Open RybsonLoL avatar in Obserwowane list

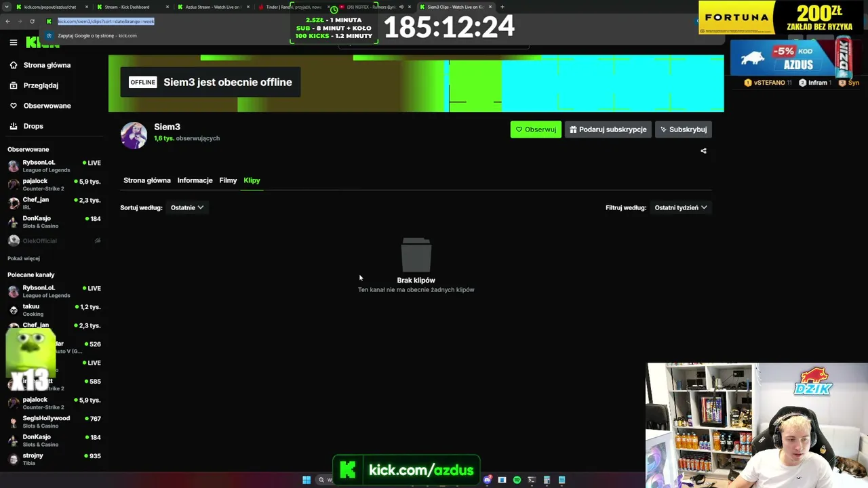[x=14, y=166]
